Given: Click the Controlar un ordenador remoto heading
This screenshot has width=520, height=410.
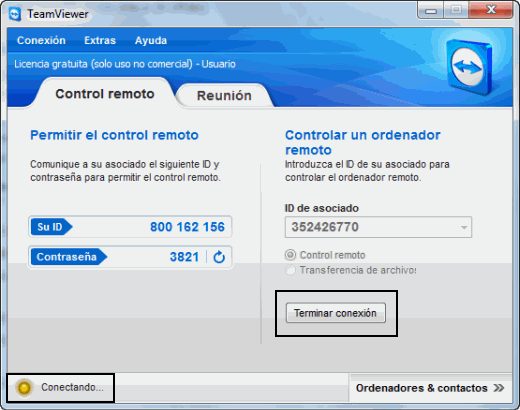Looking at the screenshot, I should click(363, 143).
